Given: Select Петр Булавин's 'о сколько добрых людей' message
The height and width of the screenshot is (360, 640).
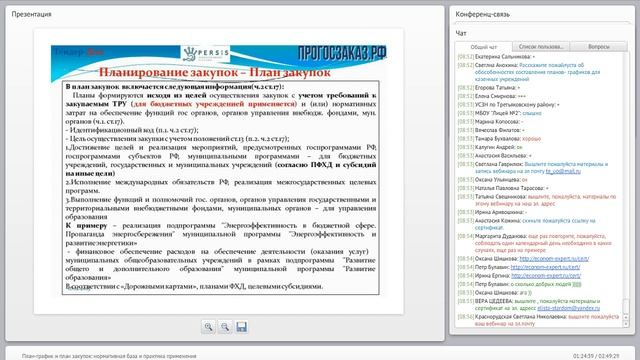Looking at the screenshot, I should tap(519, 284).
